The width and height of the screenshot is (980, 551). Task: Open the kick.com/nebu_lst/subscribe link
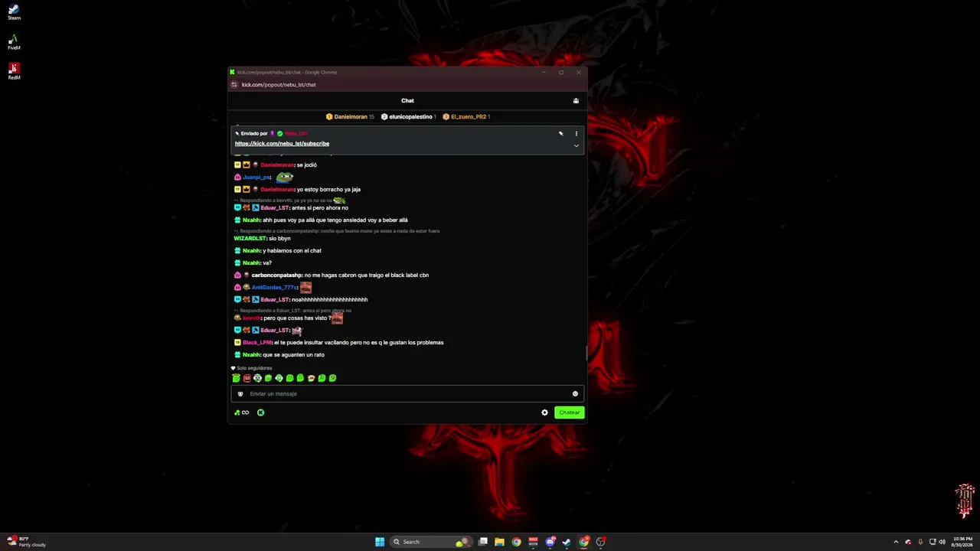pos(282,143)
